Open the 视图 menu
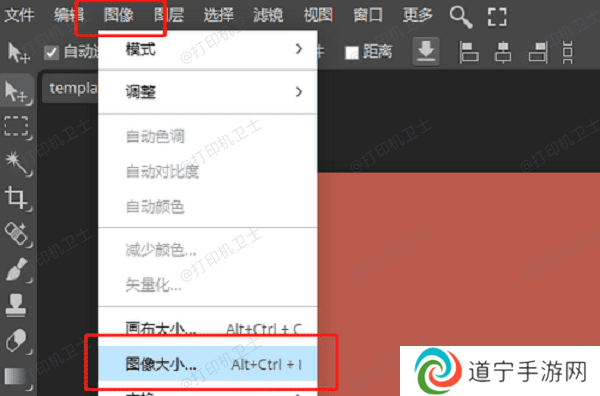Viewport: 600px width, 396px height. pos(318,15)
